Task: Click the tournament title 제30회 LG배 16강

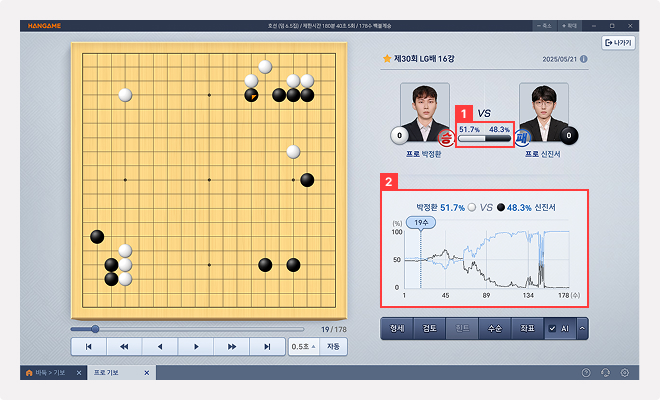Action: [x=424, y=59]
